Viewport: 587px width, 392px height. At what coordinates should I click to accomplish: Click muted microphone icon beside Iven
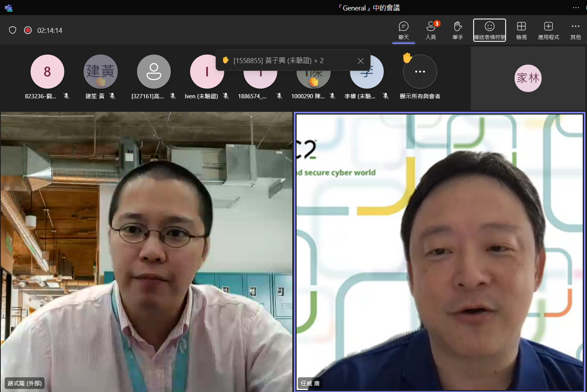point(226,96)
